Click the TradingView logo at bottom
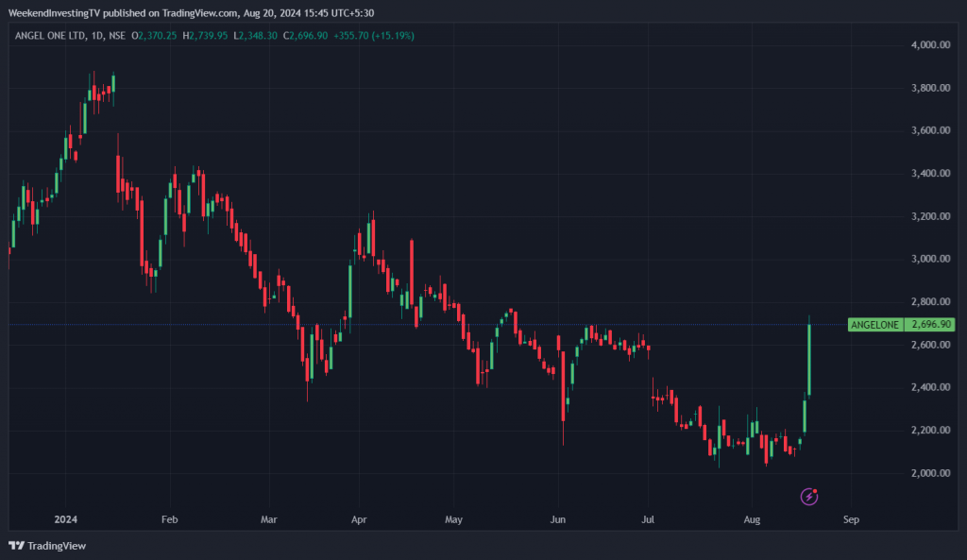This screenshot has width=967, height=560. click(47, 546)
